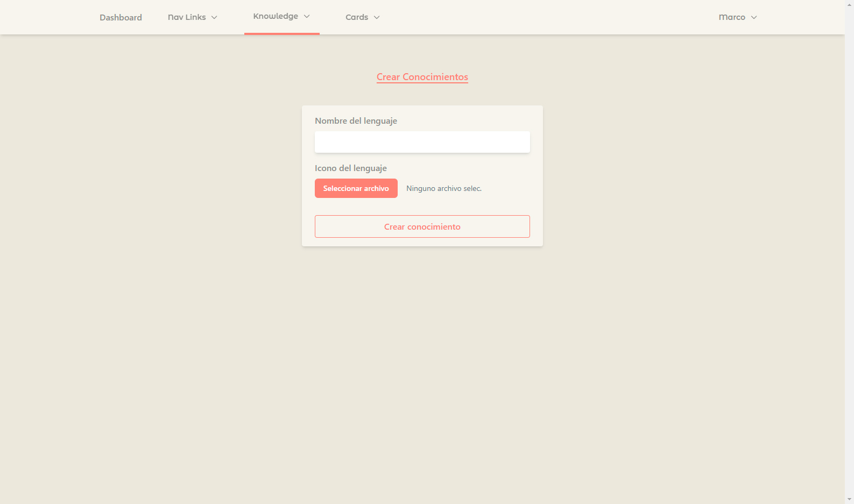Open the Dashboard page link

121,17
